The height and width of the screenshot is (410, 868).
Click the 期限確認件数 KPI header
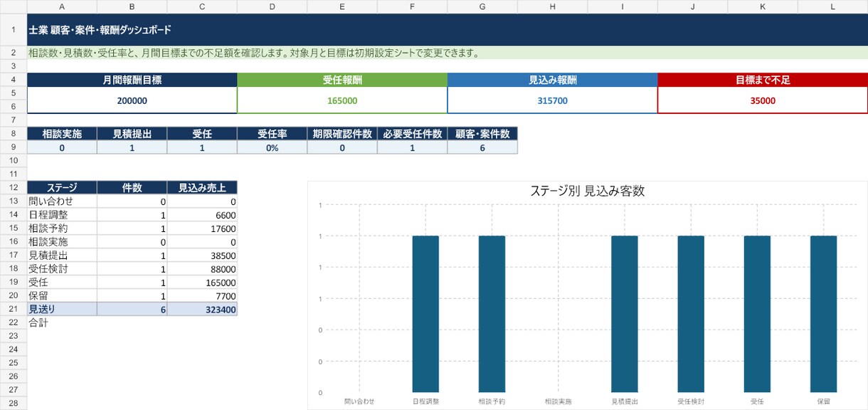tap(342, 134)
